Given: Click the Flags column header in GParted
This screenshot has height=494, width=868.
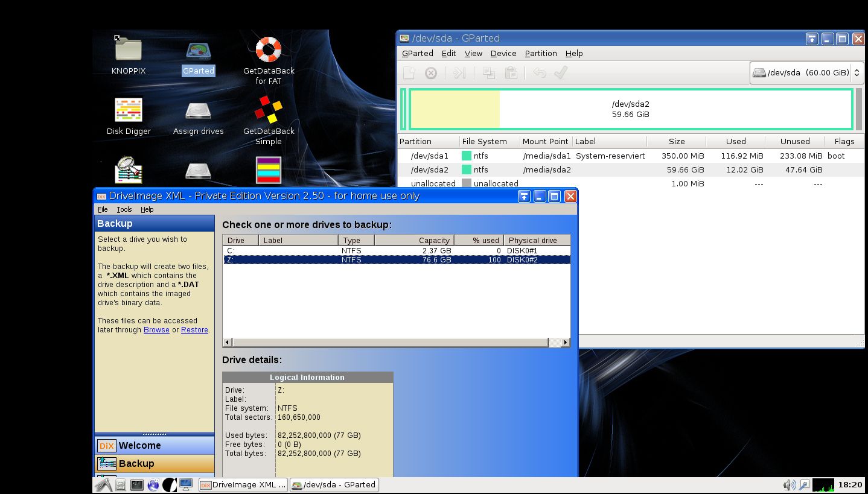Looking at the screenshot, I should tap(844, 141).
